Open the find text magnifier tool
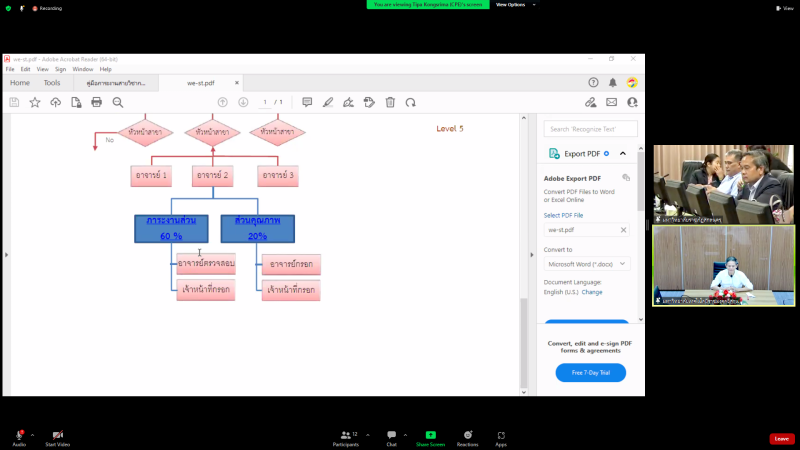The image size is (800, 450). pyautogui.click(x=118, y=102)
